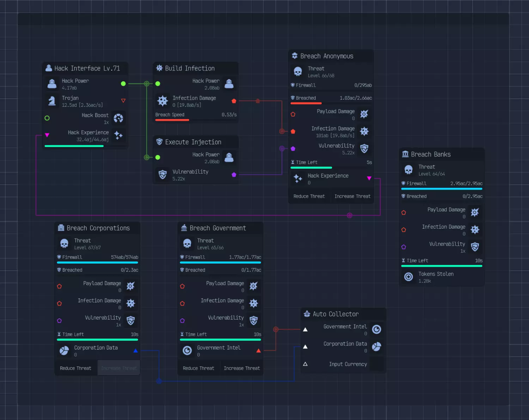The height and width of the screenshot is (420, 529).
Task: Click the Corporation Data pie icon in Breach Corporations
Action: click(x=64, y=351)
